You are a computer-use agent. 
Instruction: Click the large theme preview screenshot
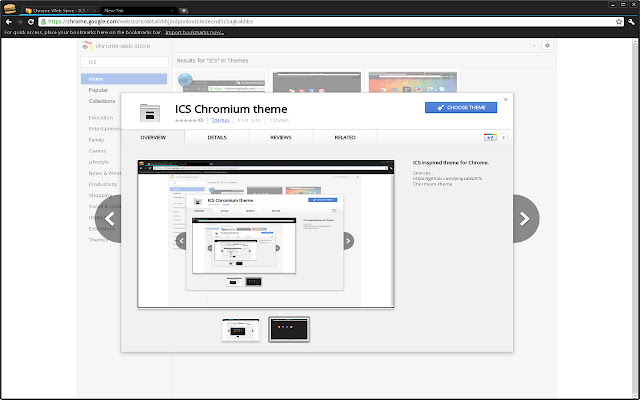266,234
